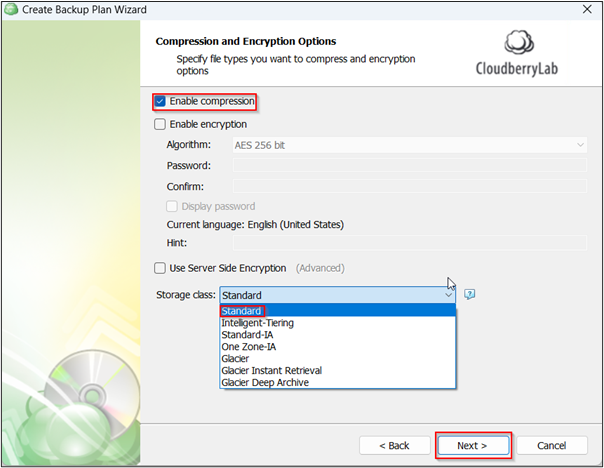This screenshot has height=468, width=604.
Task: Collapse the Storage class dropdown
Action: 448,295
